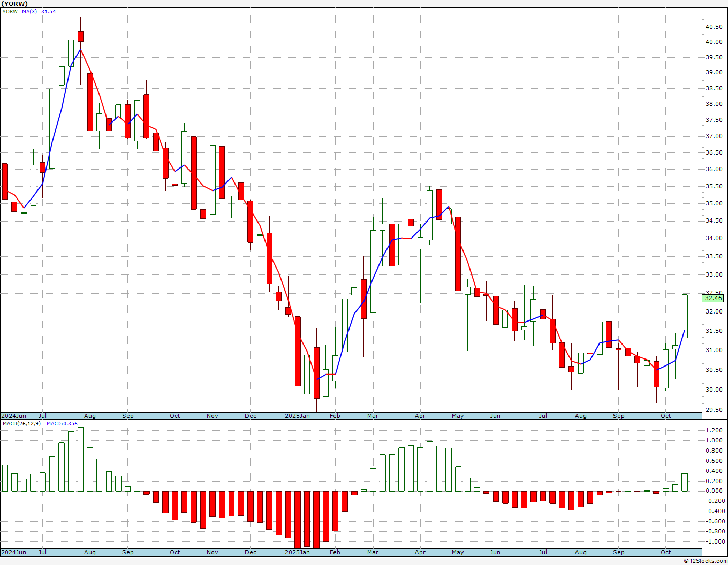Select the 40.50 price axis label
This screenshot has height=565, width=728.
coord(713,27)
